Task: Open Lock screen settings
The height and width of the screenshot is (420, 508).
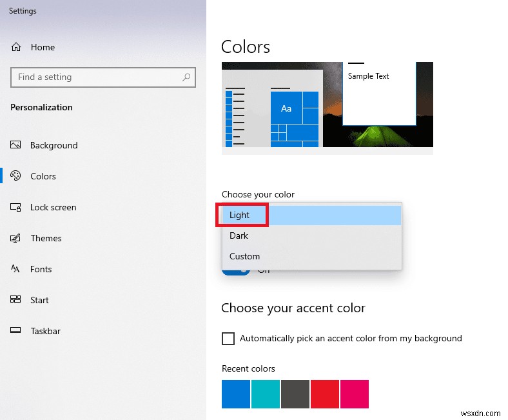Action: (x=103, y=207)
